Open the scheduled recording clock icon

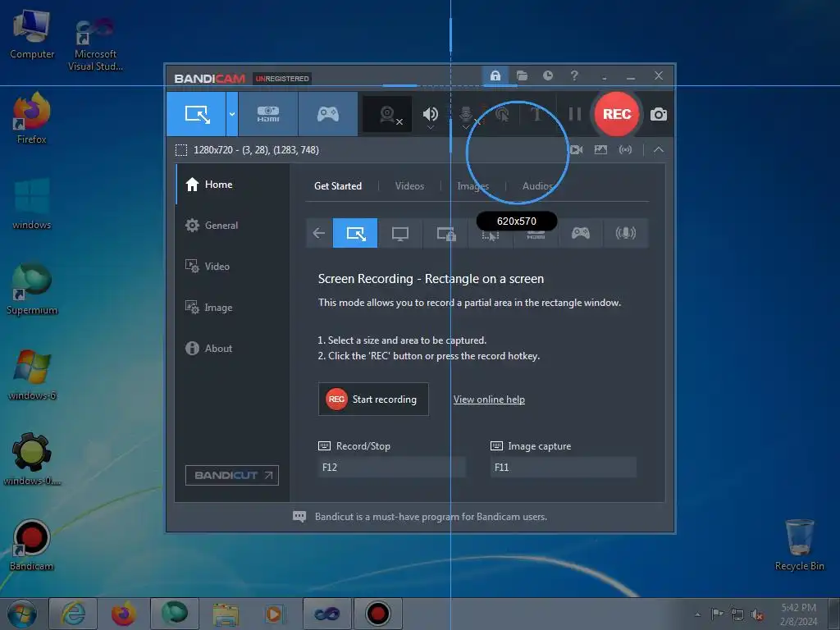(547, 75)
